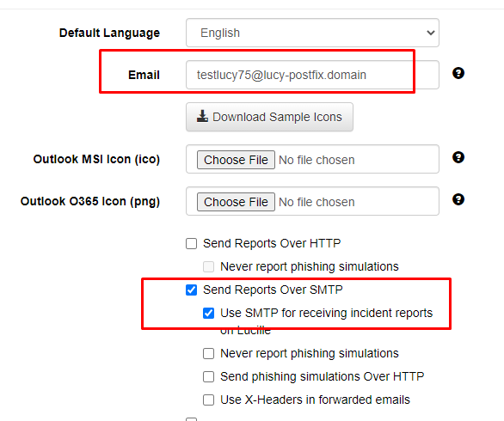Click the chevron arrow of the language selector
Screen dimensions: 504x421
point(430,33)
